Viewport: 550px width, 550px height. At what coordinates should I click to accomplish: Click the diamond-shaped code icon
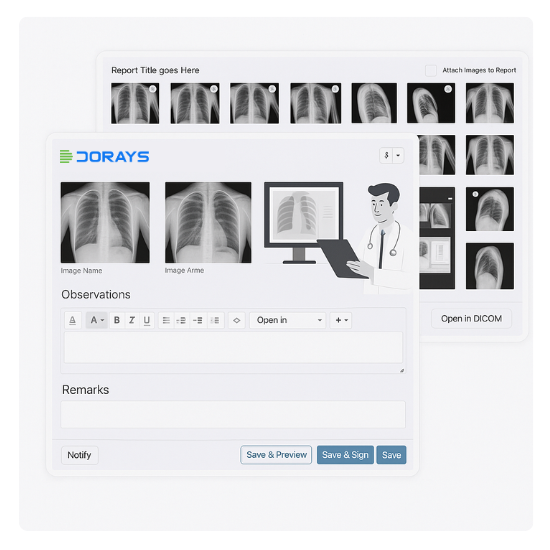[237, 320]
